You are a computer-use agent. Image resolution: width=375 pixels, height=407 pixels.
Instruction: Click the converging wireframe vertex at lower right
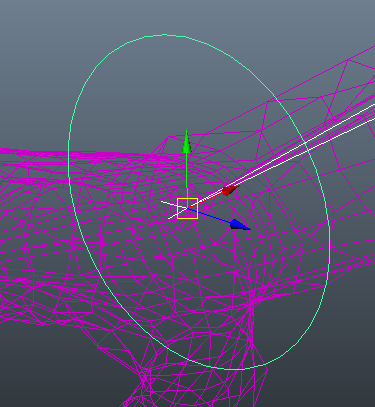[x=251, y=303]
